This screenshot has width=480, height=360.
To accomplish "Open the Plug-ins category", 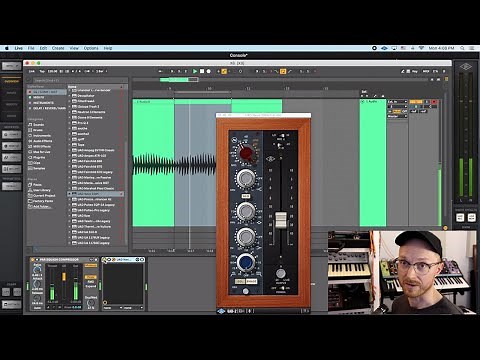I will tap(39, 157).
